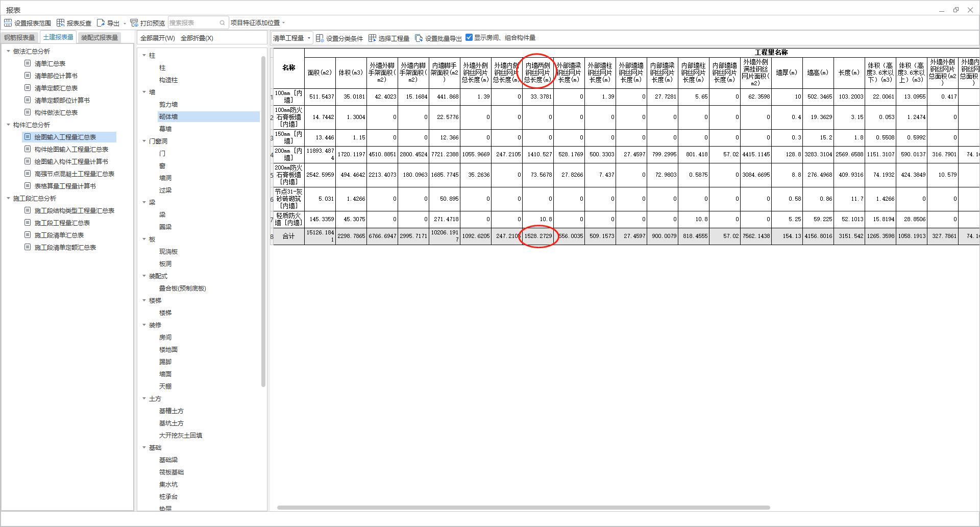Screen dimensions: 980x527
Task: Click the 导出 export icon
Action: 101,23
